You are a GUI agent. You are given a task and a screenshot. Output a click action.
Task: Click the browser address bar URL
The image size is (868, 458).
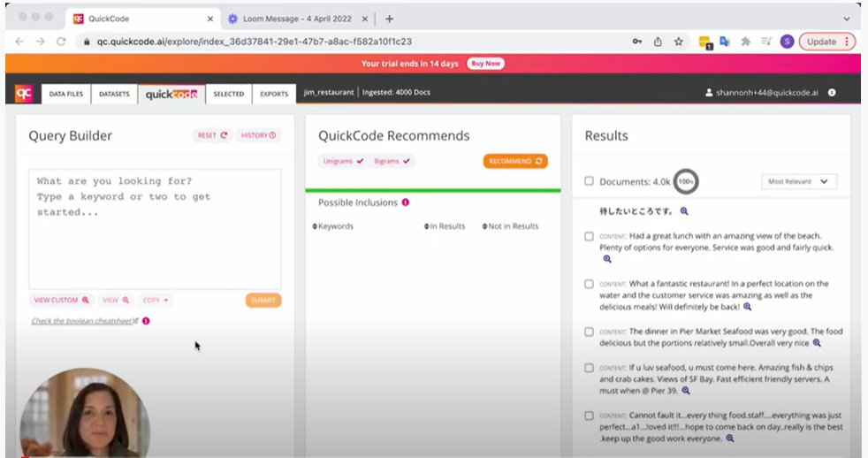pyautogui.click(x=254, y=42)
